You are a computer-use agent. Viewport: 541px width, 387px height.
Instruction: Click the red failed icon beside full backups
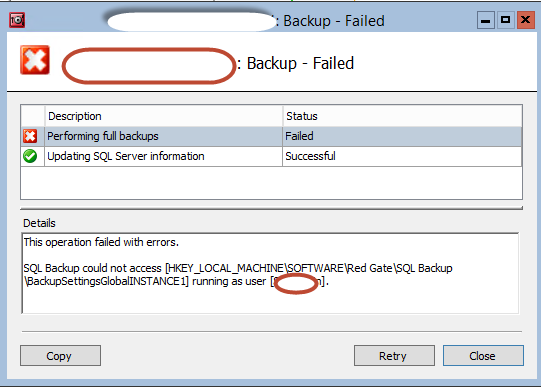point(30,136)
